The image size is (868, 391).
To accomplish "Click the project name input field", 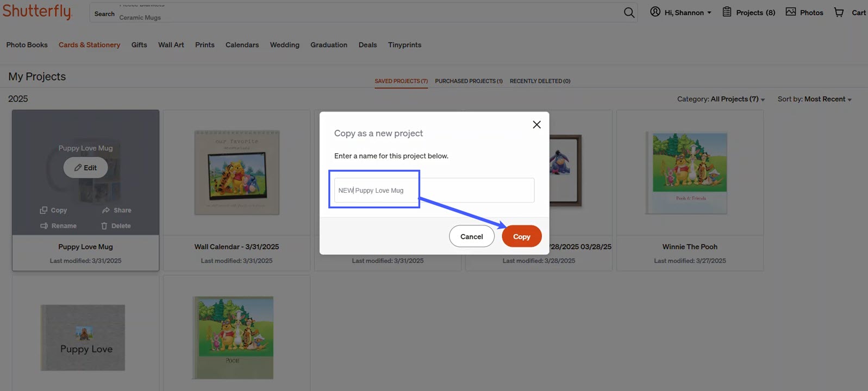I will click(x=434, y=191).
